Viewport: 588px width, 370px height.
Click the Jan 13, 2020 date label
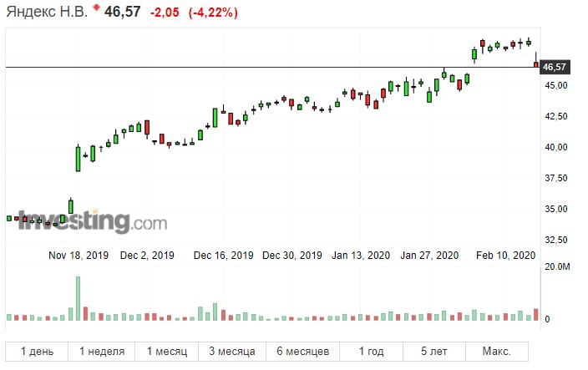coord(361,256)
